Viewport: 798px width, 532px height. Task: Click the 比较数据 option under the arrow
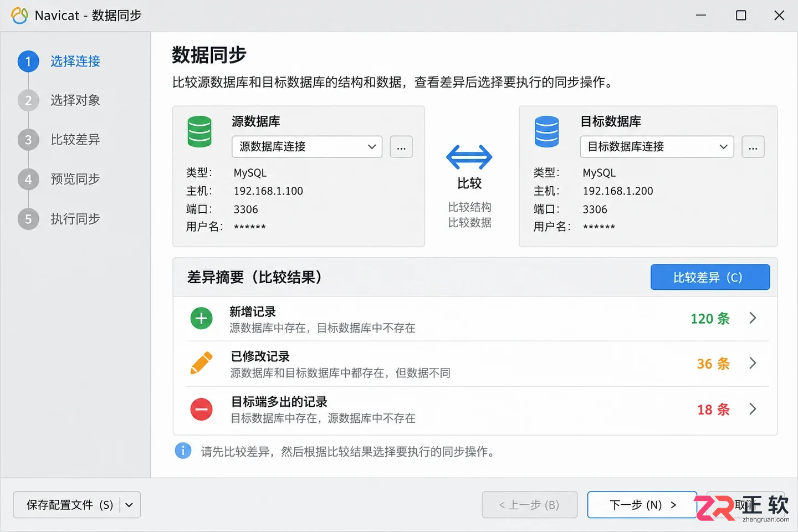[x=470, y=222]
